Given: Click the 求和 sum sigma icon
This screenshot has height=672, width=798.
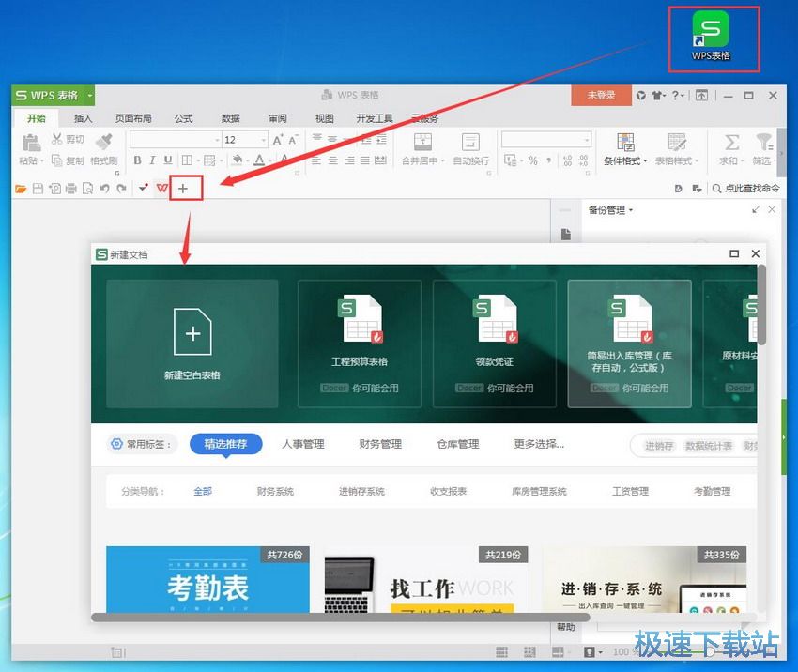Looking at the screenshot, I should tap(731, 143).
